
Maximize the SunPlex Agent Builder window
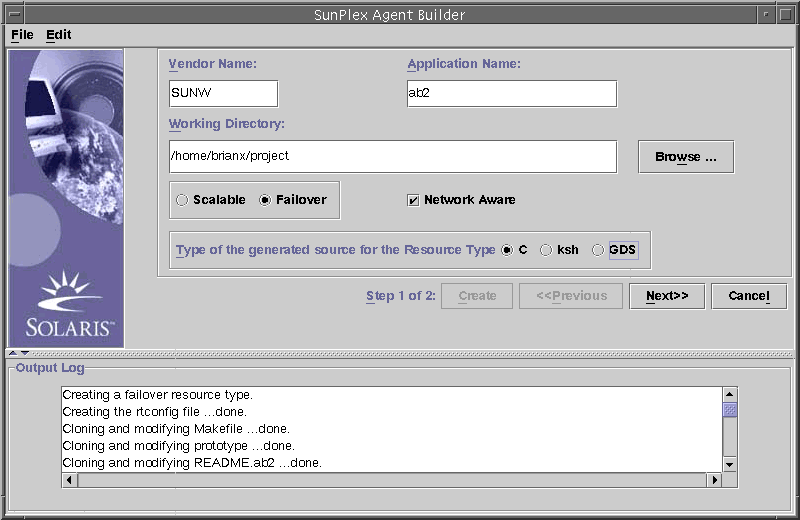[785, 14]
